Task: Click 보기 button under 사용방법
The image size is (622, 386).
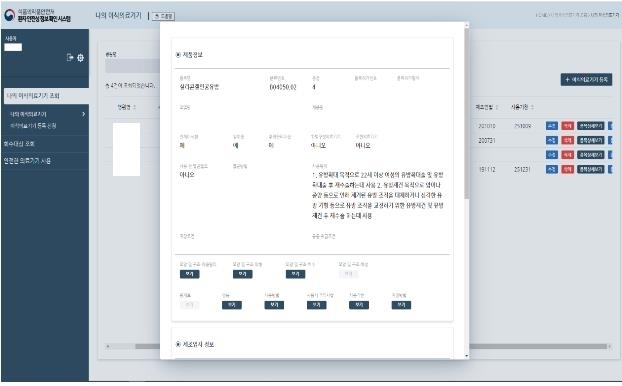Action: (274, 305)
